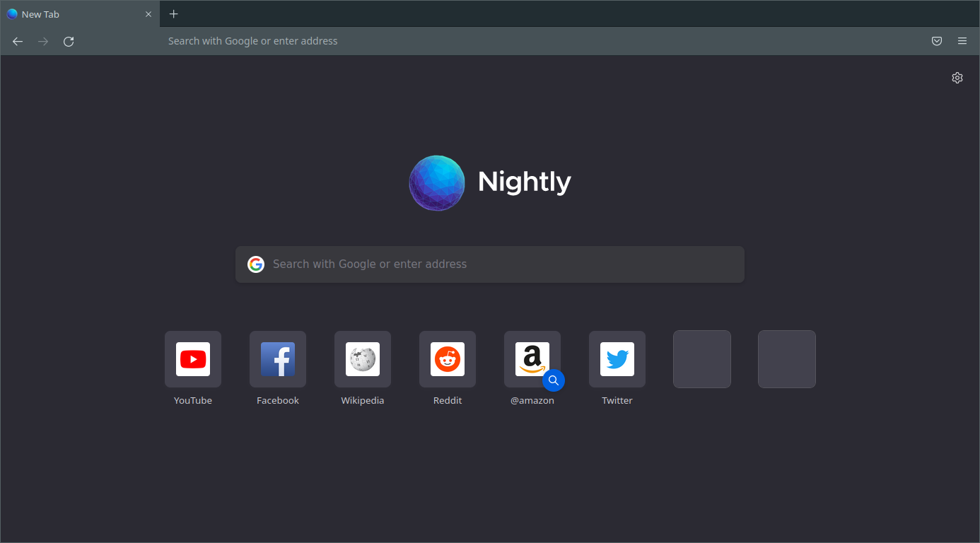980x543 pixels.
Task: Click the @amazon label text
Action: 532,400
